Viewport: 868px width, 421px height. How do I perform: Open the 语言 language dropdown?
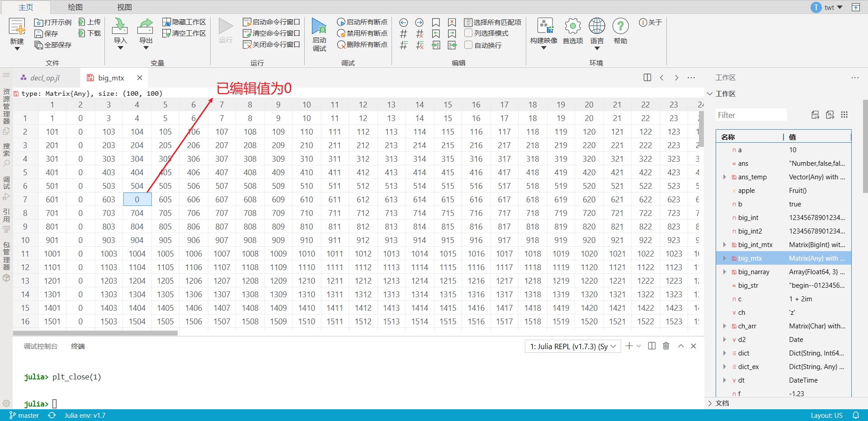click(597, 48)
